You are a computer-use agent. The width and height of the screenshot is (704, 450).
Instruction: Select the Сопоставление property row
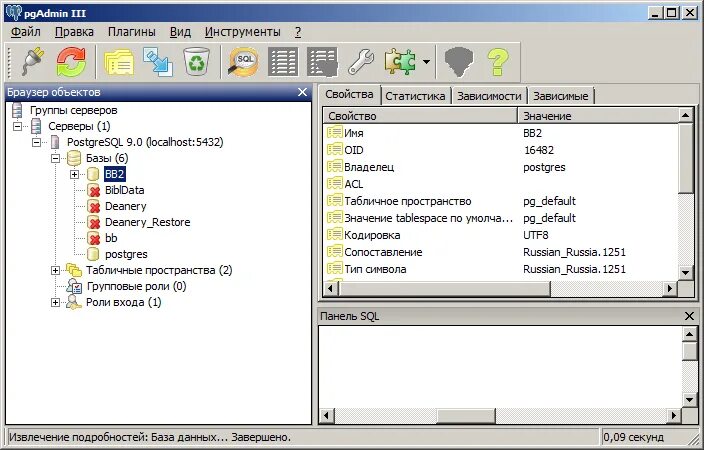(500, 252)
